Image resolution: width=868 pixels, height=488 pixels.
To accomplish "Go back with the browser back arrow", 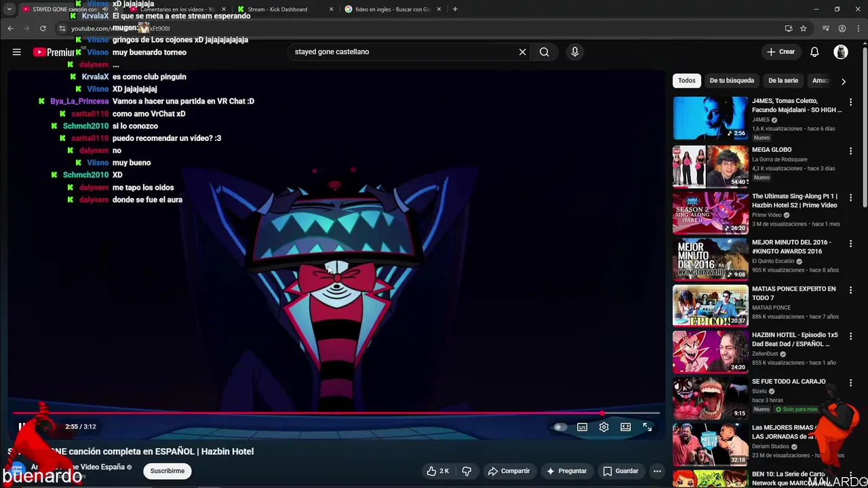I will (10, 28).
